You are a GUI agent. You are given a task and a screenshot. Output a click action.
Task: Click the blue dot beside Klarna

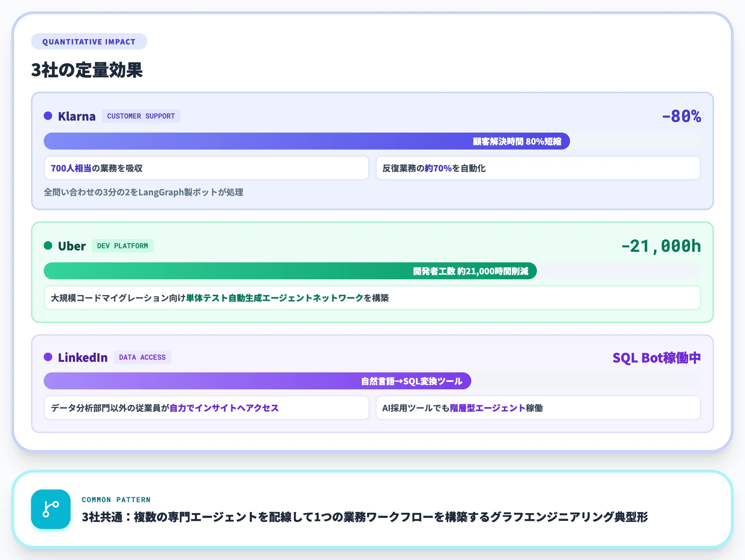click(x=48, y=116)
